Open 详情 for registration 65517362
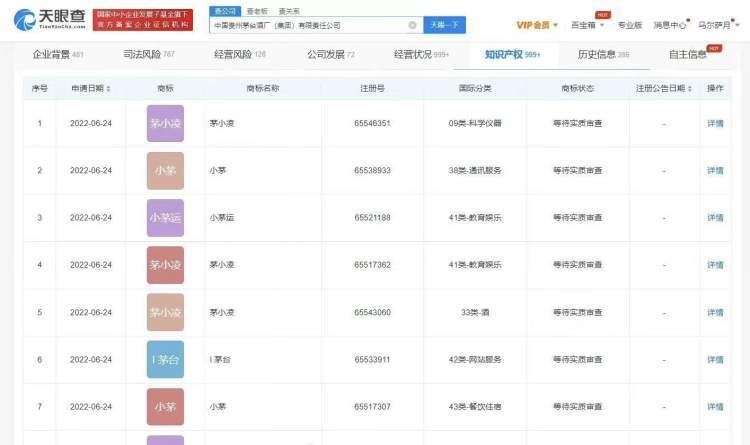750x445 pixels. tap(715, 265)
